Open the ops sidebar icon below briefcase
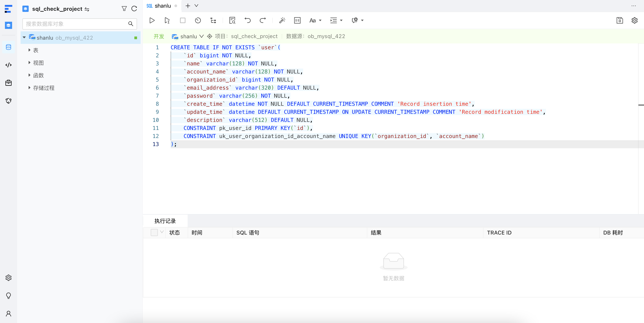644x323 pixels. 9,101
